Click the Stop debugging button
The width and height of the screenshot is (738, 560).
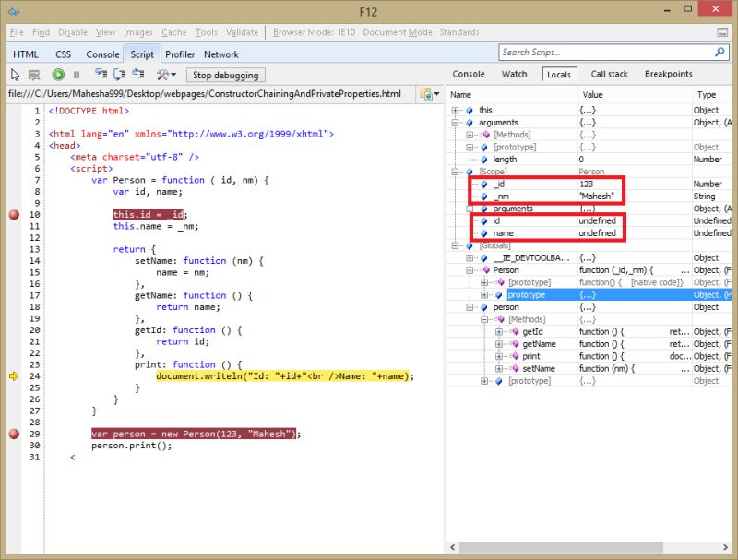[x=225, y=75]
